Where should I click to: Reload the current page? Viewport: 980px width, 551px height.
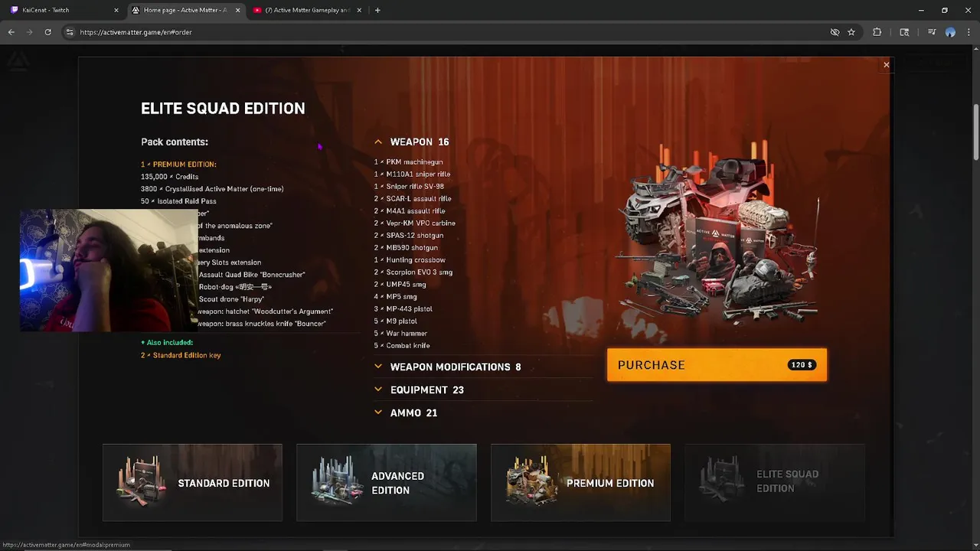pos(47,32)
